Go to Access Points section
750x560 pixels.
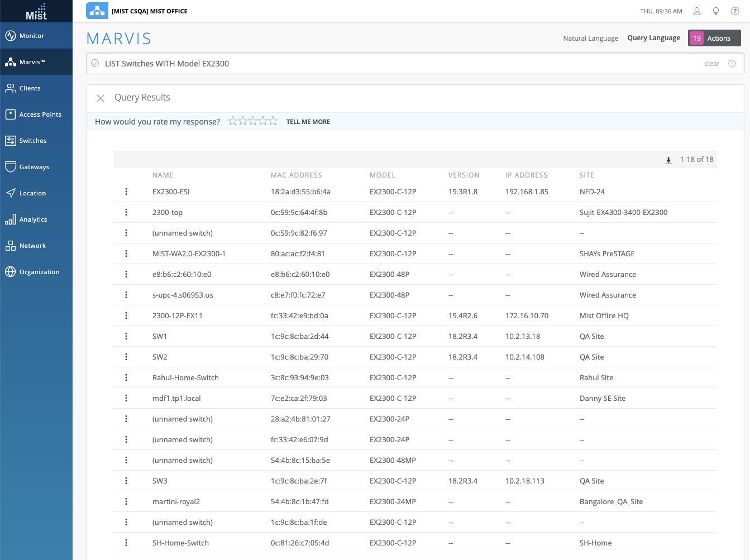[40, 114]
